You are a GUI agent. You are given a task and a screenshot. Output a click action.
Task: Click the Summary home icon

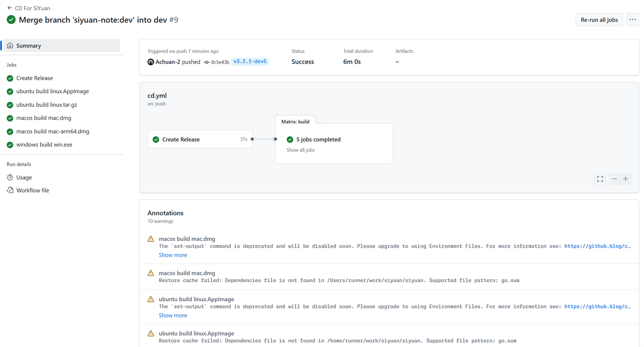(x=10, y=46)
